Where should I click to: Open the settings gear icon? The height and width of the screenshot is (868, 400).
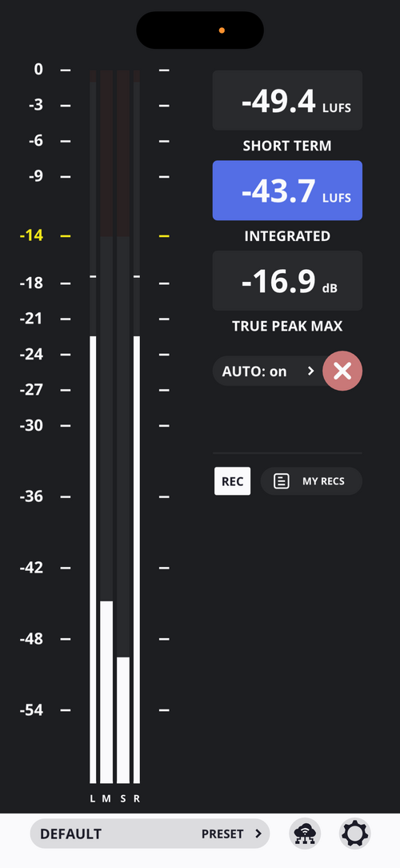tap(354, 833)
